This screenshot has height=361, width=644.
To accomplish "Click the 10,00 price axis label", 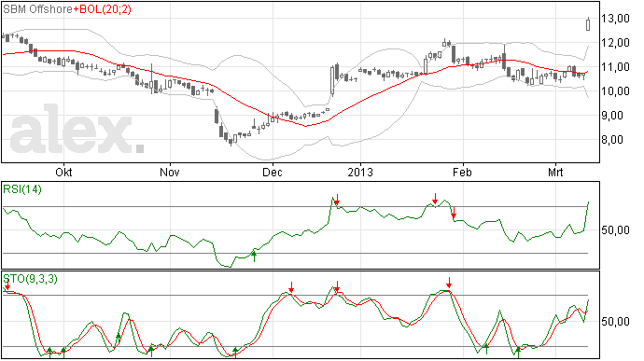I will point(615,91).
